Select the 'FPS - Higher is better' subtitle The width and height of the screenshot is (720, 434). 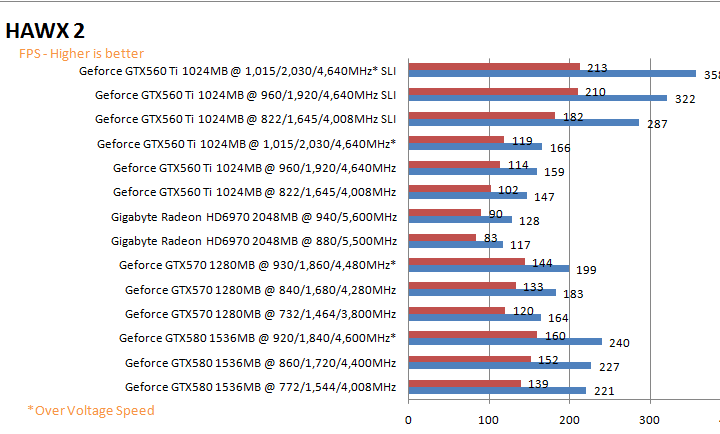click(x=81, y=54)
